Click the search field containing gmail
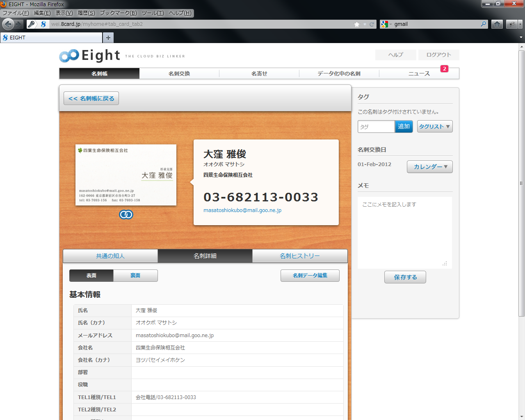The height and width of the screenshot is (420, 525). (436, 24)
